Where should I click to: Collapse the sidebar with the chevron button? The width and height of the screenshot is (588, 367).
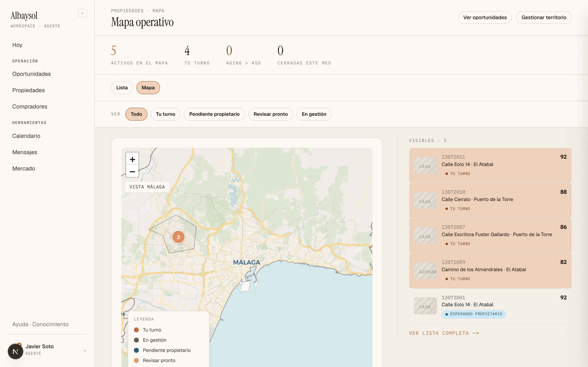pyautogui.click(x=82, y=13)
